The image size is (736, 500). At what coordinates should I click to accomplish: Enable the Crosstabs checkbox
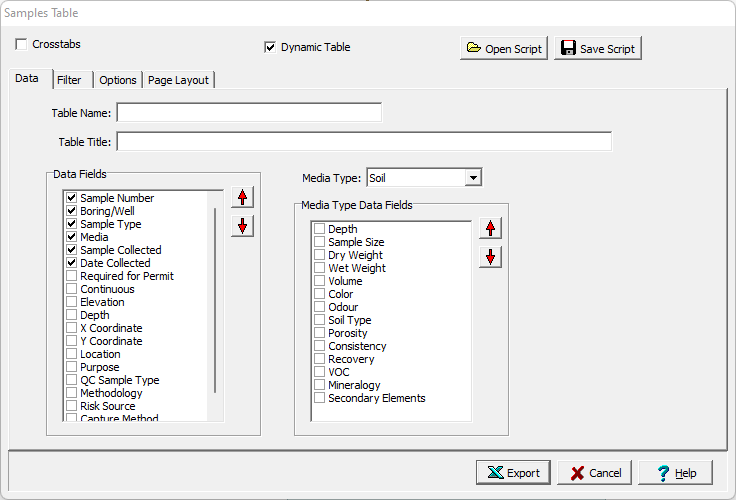point(21,44)
